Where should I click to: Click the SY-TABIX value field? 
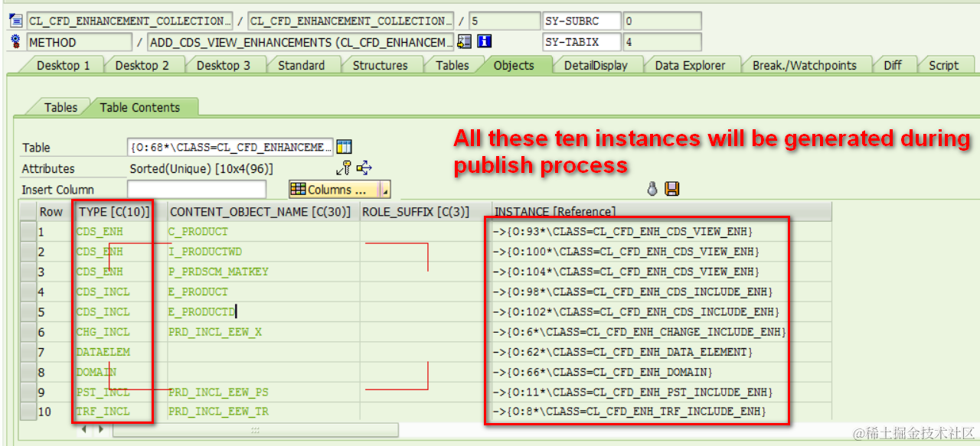[x=662, y=41]
